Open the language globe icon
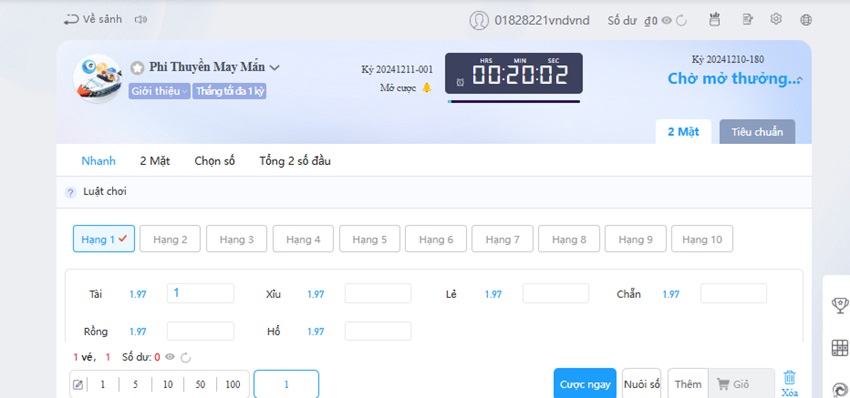This screenshot has height=398, width=850. click(x=806, y=20)
